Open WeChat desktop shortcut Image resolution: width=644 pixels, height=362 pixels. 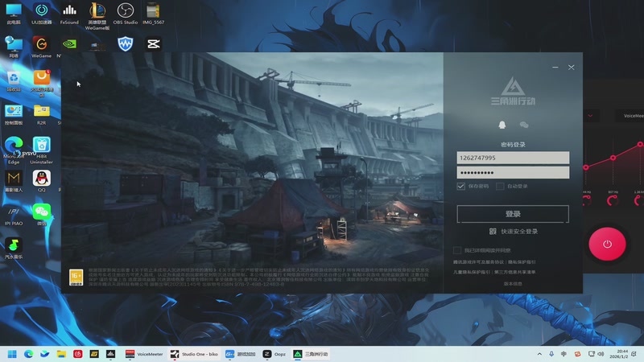click(x=42, y=215)
